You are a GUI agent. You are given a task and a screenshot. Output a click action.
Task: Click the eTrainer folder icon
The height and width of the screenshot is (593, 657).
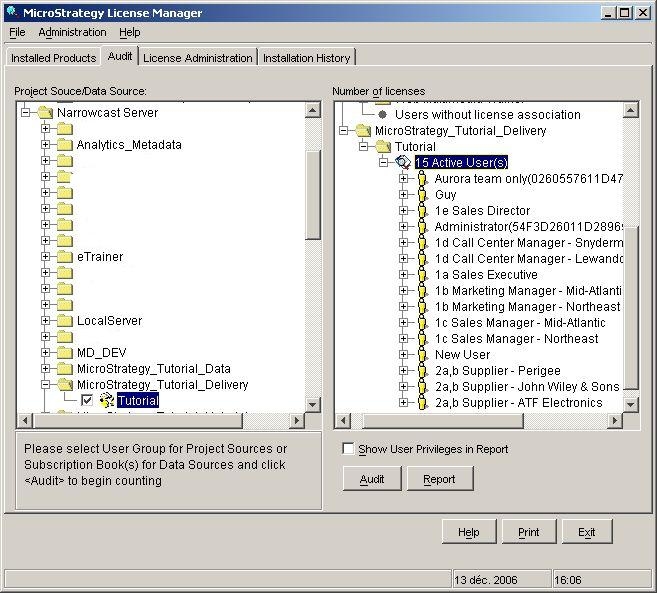(65, 257)
